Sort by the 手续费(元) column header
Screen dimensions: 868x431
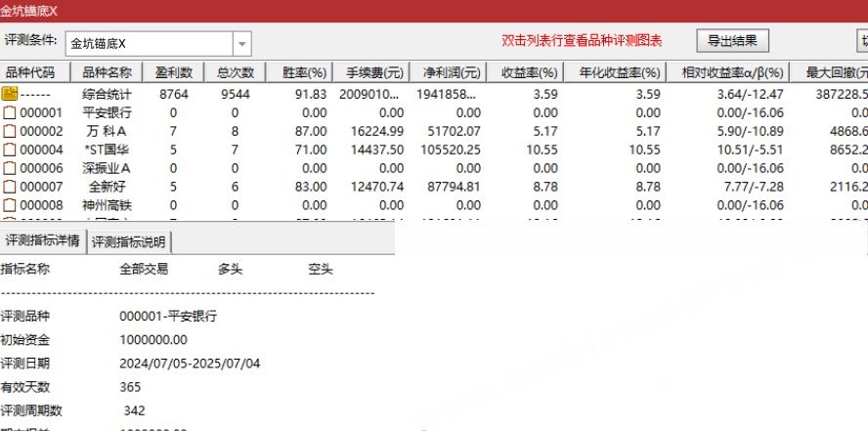(371, 72)
